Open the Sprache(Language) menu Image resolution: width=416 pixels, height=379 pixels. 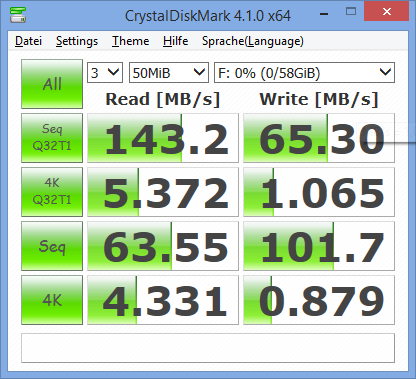[253, 41]
